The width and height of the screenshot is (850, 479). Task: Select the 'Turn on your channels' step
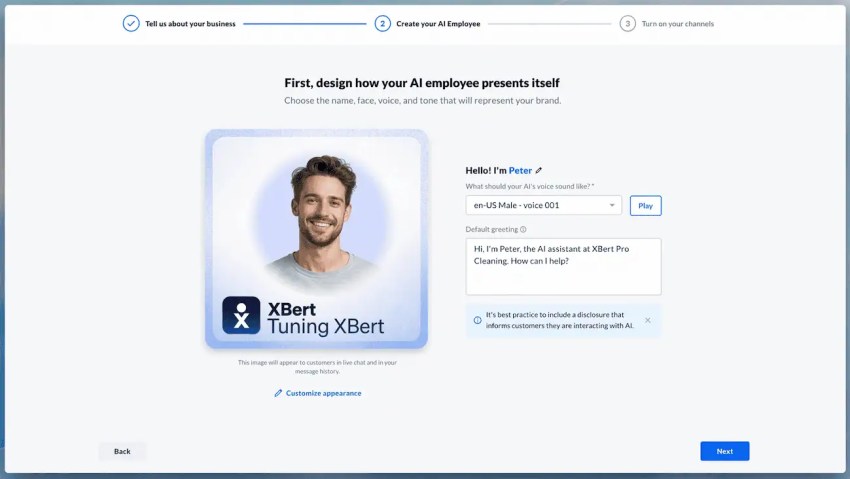pos(678,24)
